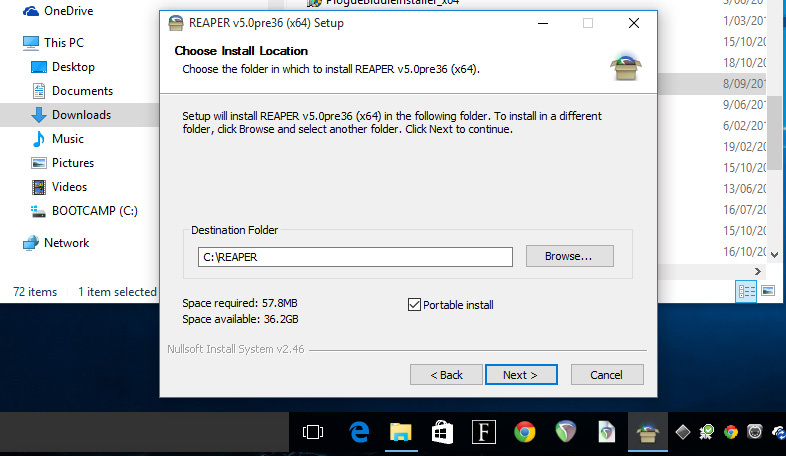Image resolution: width=786 pixels, height=456 pixels.
Task: Click Explorer horizontal scroll right arrow
Action: [x=758, y=271]
